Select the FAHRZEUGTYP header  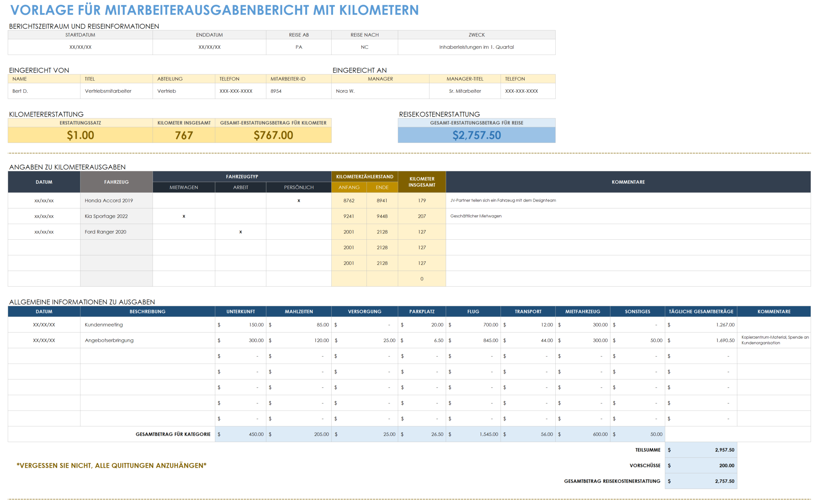pyautogui.click(x=242, y=177)
